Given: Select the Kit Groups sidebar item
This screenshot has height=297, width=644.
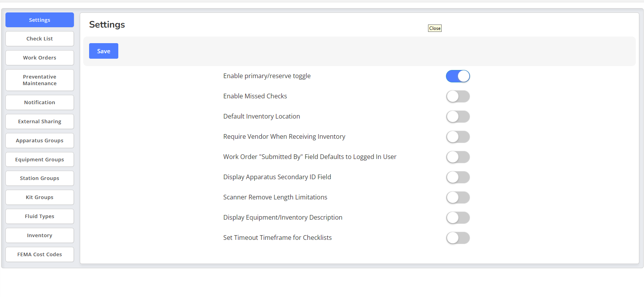Looking at the screenshot, I should 40,197.
